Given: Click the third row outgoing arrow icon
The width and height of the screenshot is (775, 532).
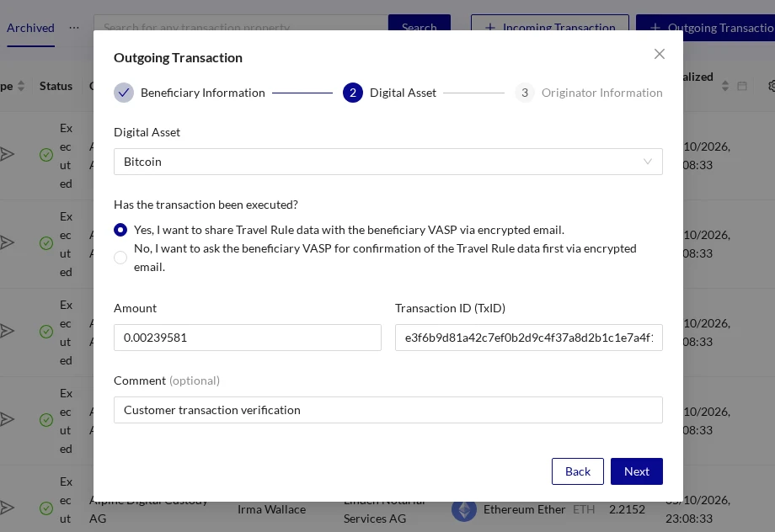Looking at the screenshot, I should [x=7, y=331].
